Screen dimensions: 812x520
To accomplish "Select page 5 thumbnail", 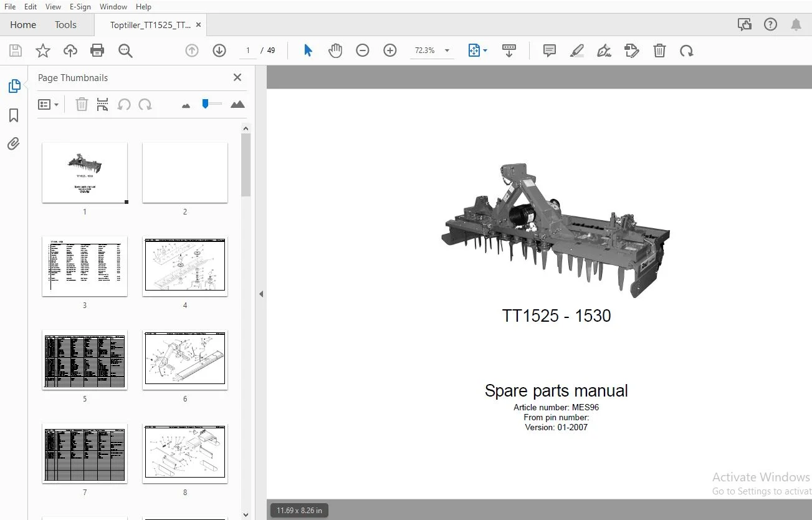I will [x=85, y=360].
